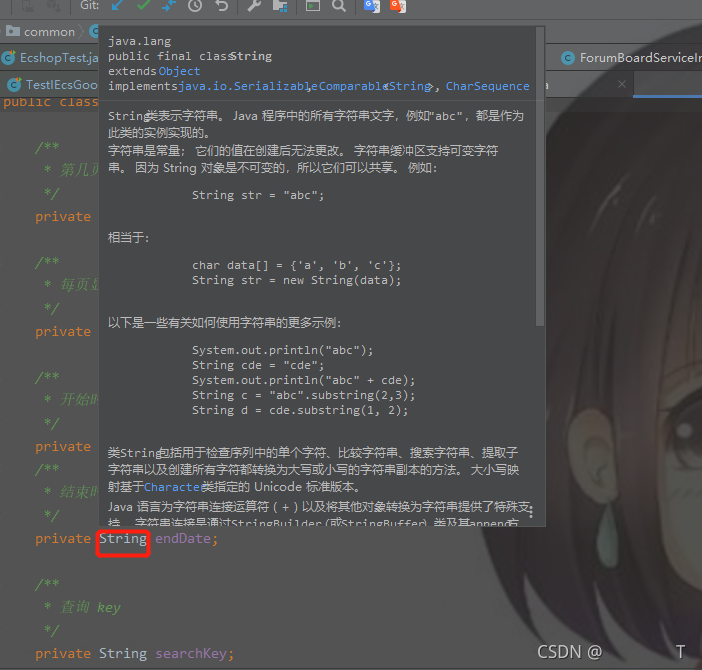Click the ForumBoardServiceI… class file icon
702x670 pixels.
click(568, 58)
